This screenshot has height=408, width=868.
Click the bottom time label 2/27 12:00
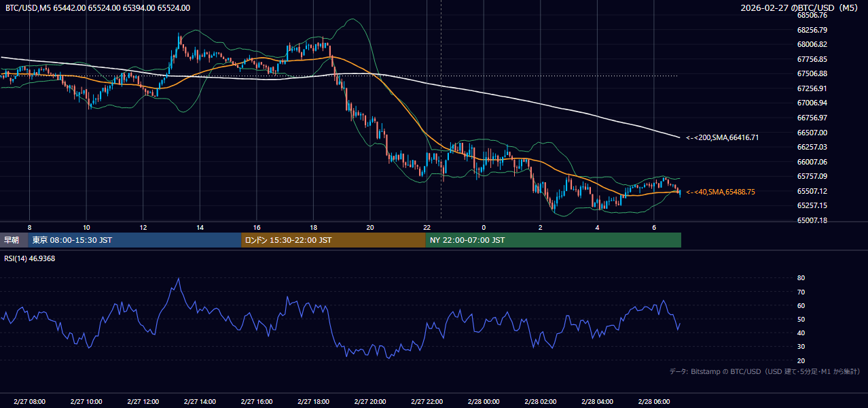tap(143, 401)
